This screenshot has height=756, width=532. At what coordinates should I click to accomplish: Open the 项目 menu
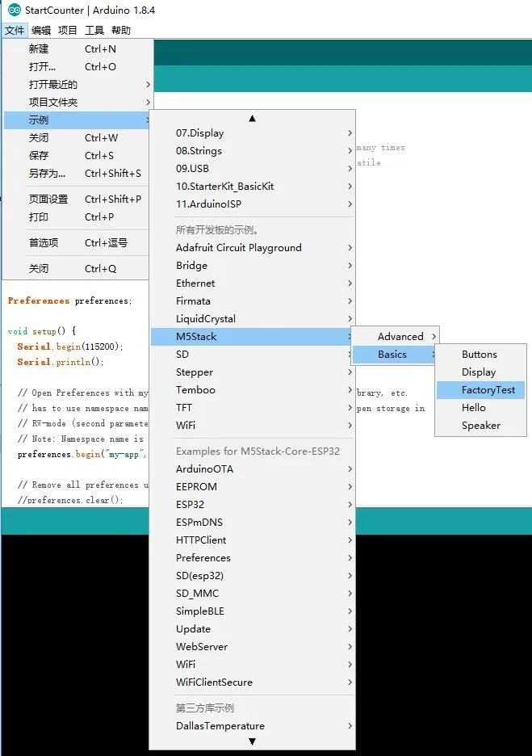(68, 31)
